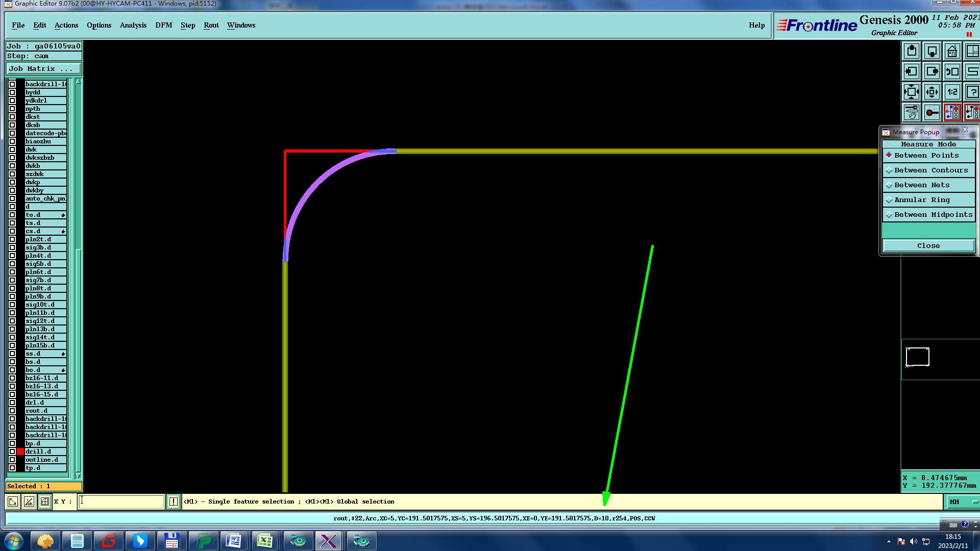Open the wrench and palette settings icon

pyautogui.click(x=912, y=112)
